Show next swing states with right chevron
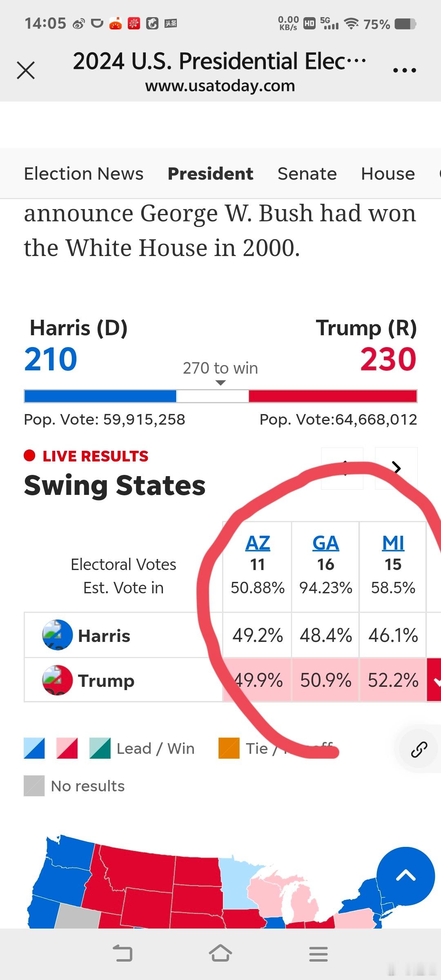The image size is (441, 980). pyautogui.click(x=396, y=468)
